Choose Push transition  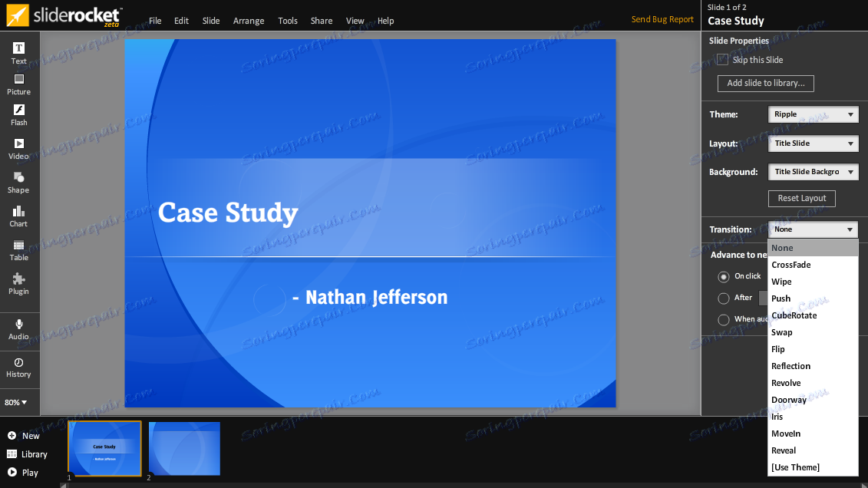click(x=813, y=298)
